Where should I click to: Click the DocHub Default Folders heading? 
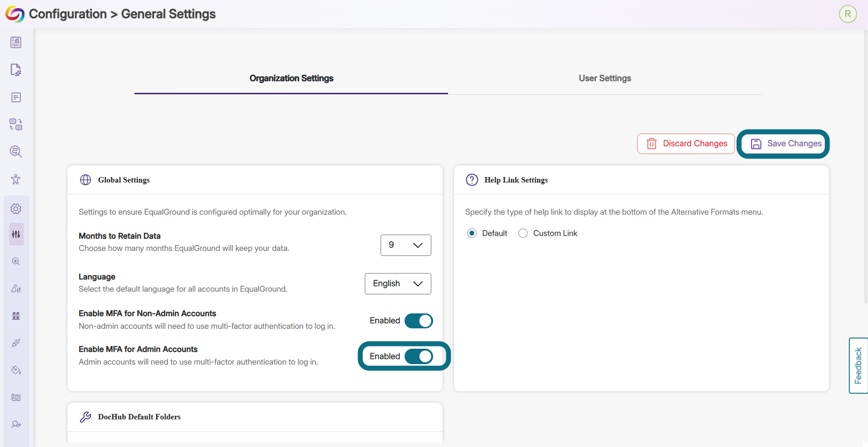point(139,417)
